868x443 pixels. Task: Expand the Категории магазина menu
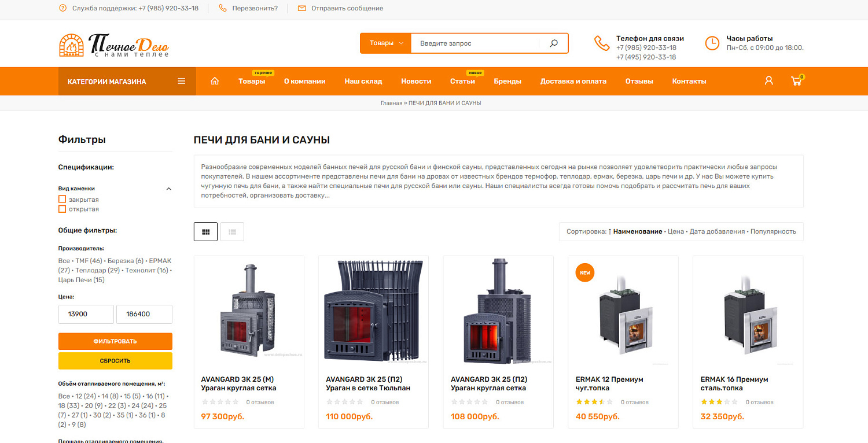coord(127,82)
